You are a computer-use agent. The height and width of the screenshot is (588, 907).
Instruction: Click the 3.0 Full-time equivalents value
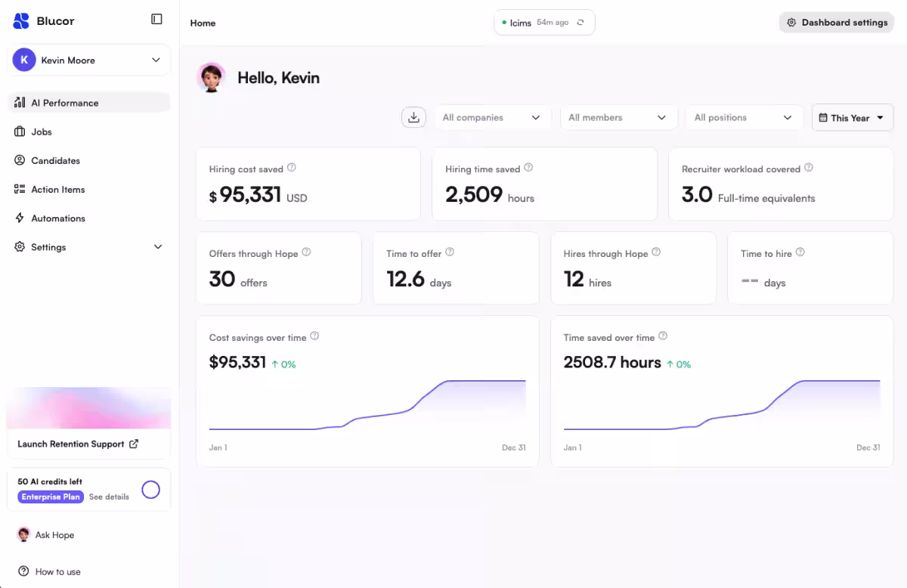(748, 195)
